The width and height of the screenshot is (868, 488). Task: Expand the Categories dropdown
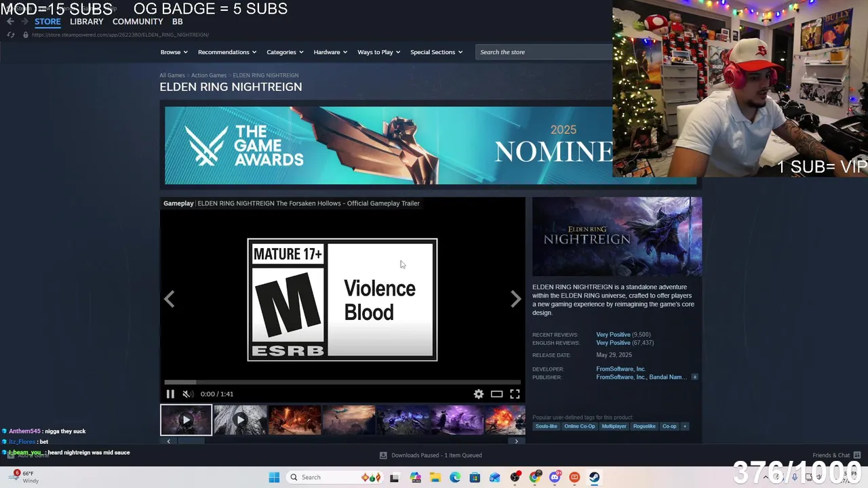[285, 52]
